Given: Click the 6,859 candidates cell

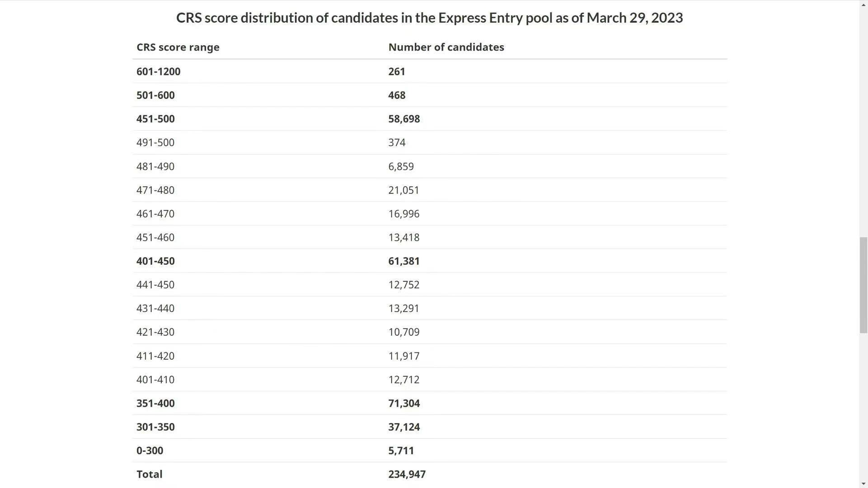Looking at the screenshot, I should 401,166.
